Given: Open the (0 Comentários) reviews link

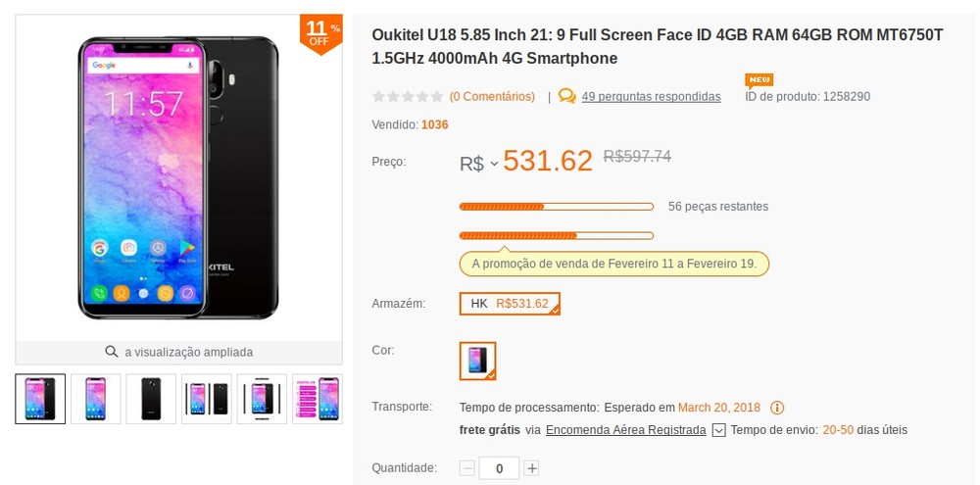Looking at the screenshot, I should pos(493,97).
